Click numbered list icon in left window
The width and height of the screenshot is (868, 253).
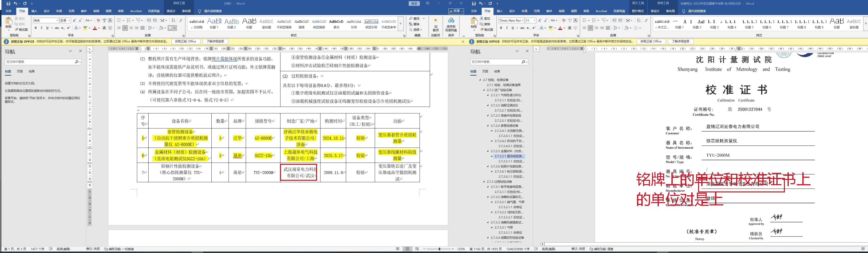(x=129, y=21)
